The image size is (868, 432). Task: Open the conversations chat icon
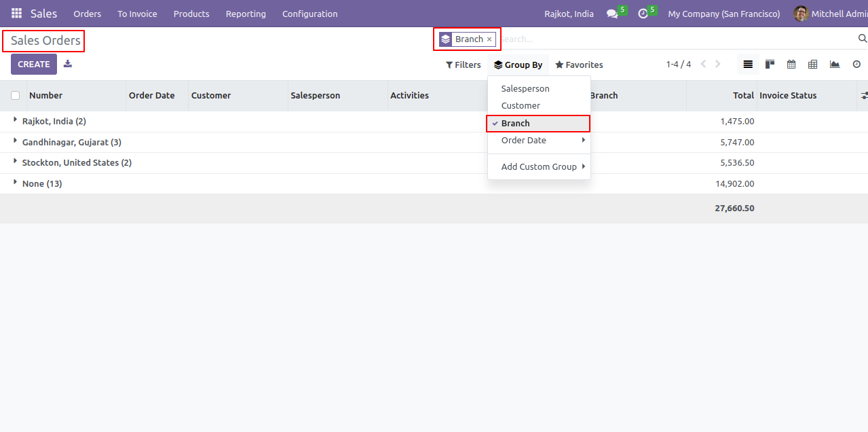click(x=612, y=14)
